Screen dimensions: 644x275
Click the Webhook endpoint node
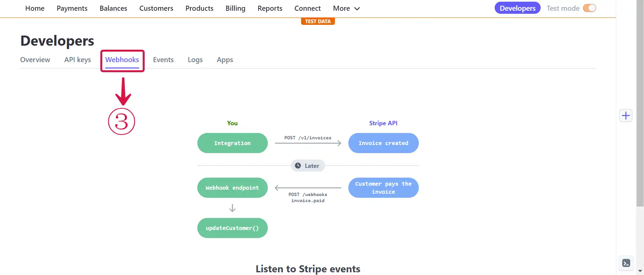tap(233, 188)
